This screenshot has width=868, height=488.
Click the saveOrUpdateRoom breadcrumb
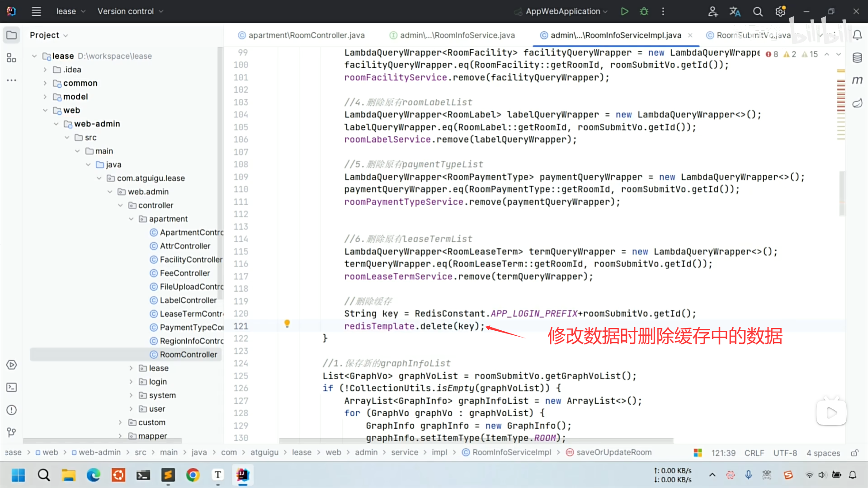click(x=613, y=452)
